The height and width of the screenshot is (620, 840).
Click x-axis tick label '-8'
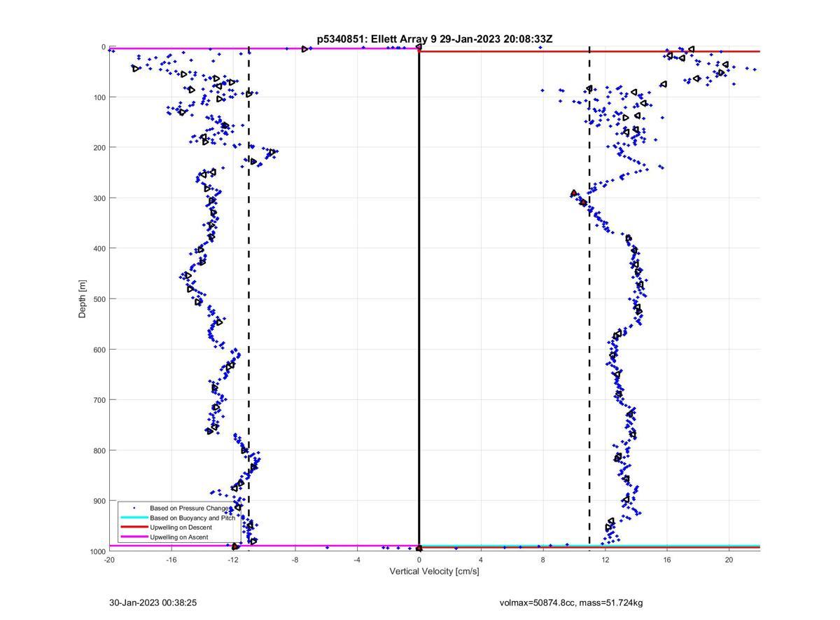(295, 559)
